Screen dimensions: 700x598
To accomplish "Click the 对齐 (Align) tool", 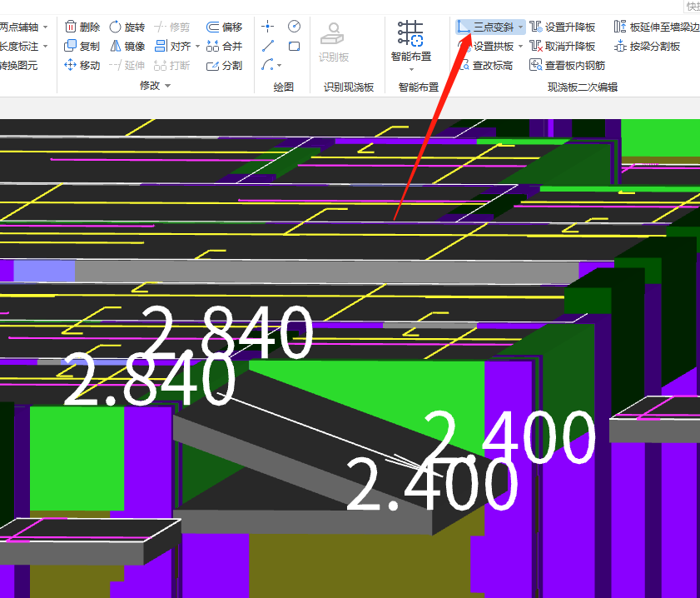I will click(173, 46).
